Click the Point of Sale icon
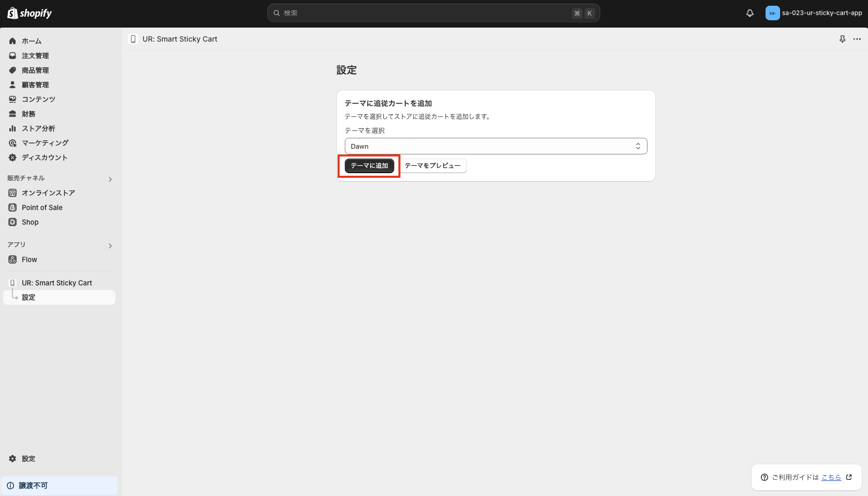The width and height of the screenshot is (868, 496). click(12, 207)
